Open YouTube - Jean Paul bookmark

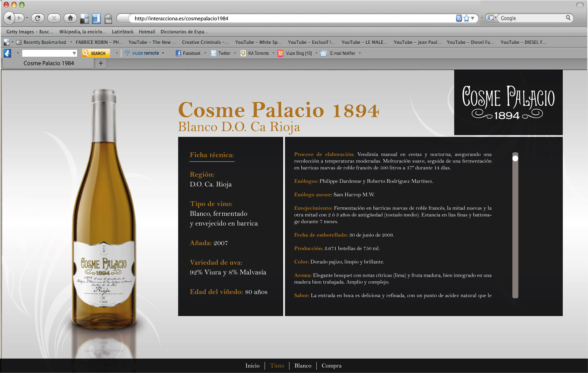coord(417,42)
